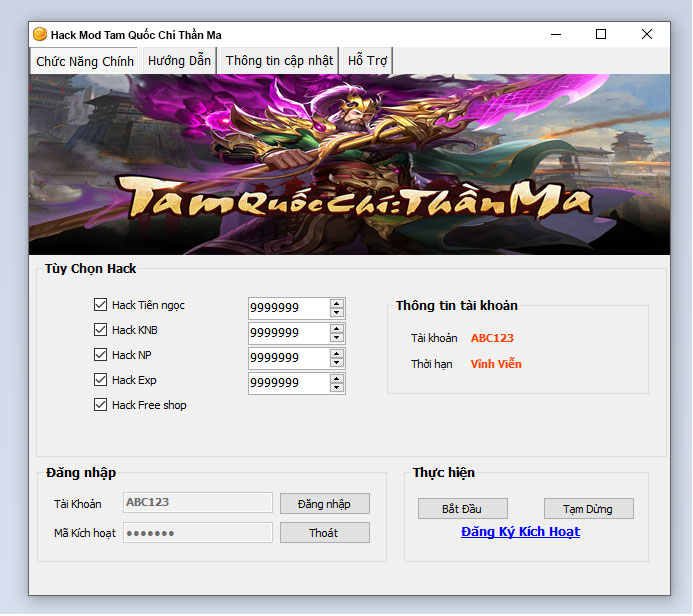693x616 pixels.
Task: Toggle the Hack Exp checkbox
Action: click(x=100, y=380)
